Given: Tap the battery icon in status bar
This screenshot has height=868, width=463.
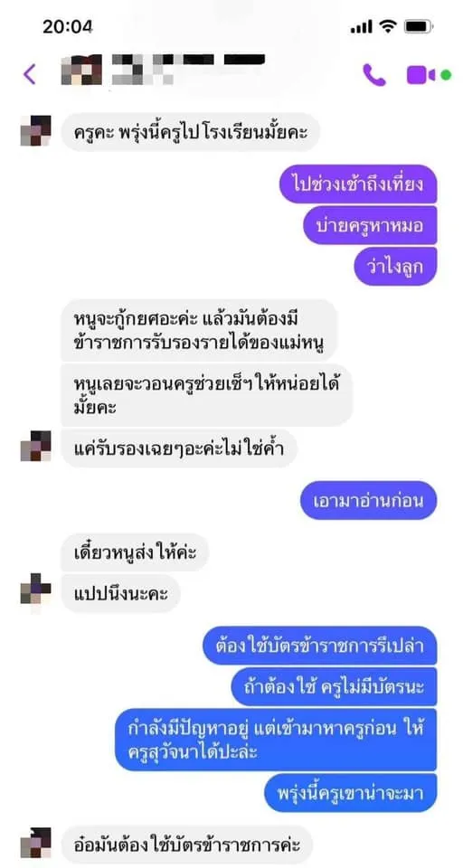Looking at the screenshot, I should (419, 26).
